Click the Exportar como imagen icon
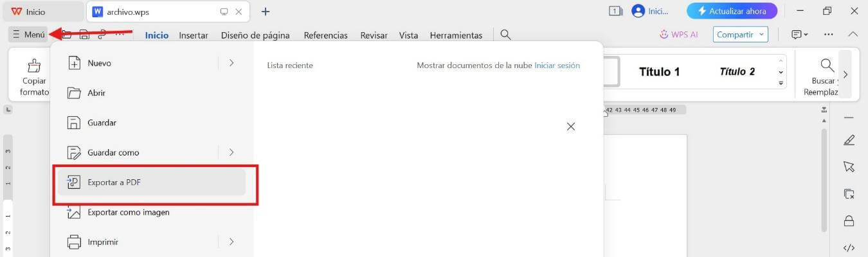 pos(75,212)
